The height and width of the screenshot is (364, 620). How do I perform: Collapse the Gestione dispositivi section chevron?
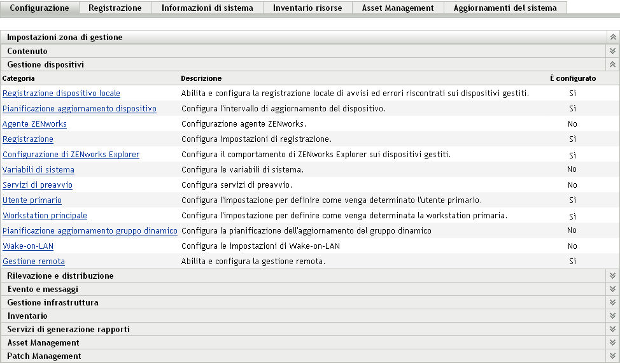pos(613,64)
